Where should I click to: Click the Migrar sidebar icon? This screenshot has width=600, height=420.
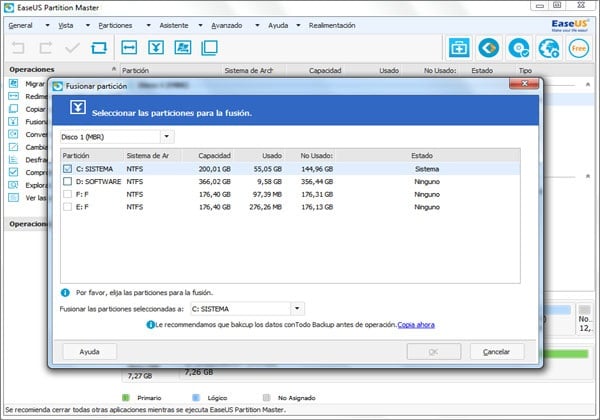[x=13, y=83]
